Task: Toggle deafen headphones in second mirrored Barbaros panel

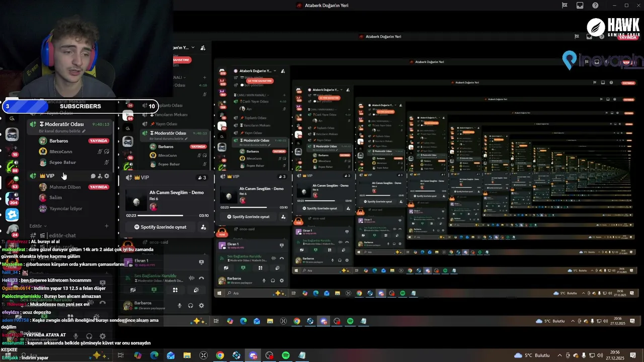Action: (273, 281)
